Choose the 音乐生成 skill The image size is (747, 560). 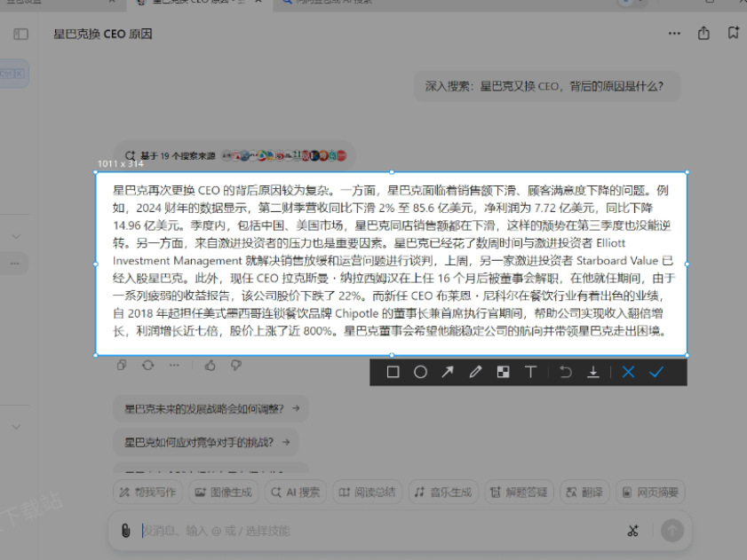[443, 492]
